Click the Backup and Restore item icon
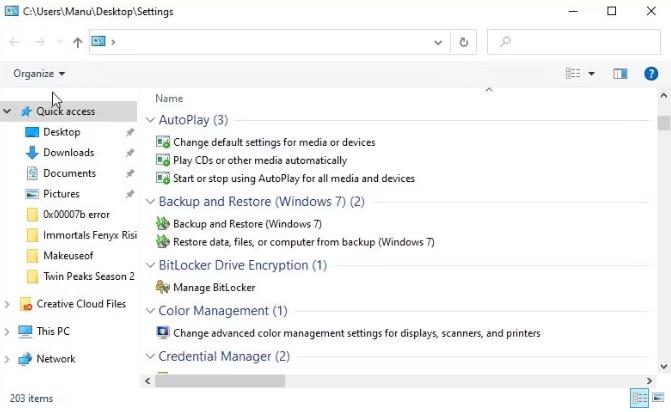 (x=163, y=223)
